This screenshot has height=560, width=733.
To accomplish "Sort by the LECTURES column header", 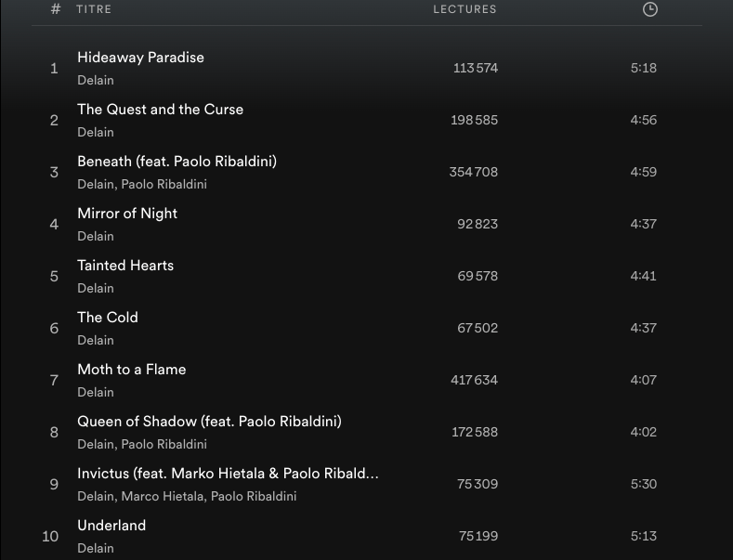I will coord(465,9).
